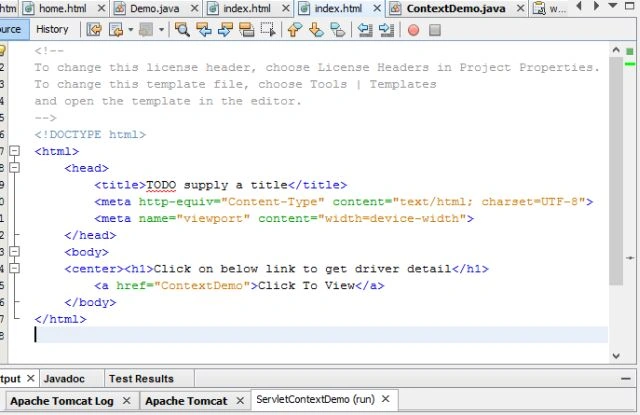Toggle Rectangular Selection icon
The height and width of the screenshot is (415, 640).
click(x=268, y=30)
